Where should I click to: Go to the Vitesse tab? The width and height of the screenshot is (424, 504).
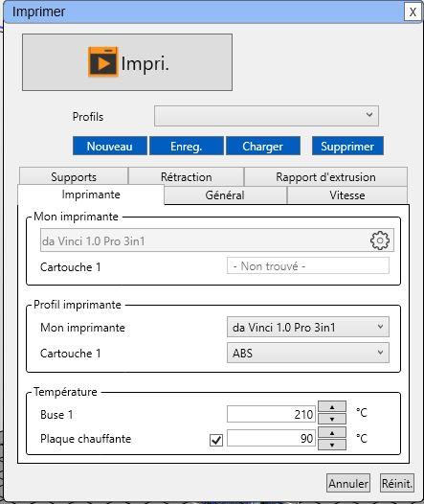[347, 195]
